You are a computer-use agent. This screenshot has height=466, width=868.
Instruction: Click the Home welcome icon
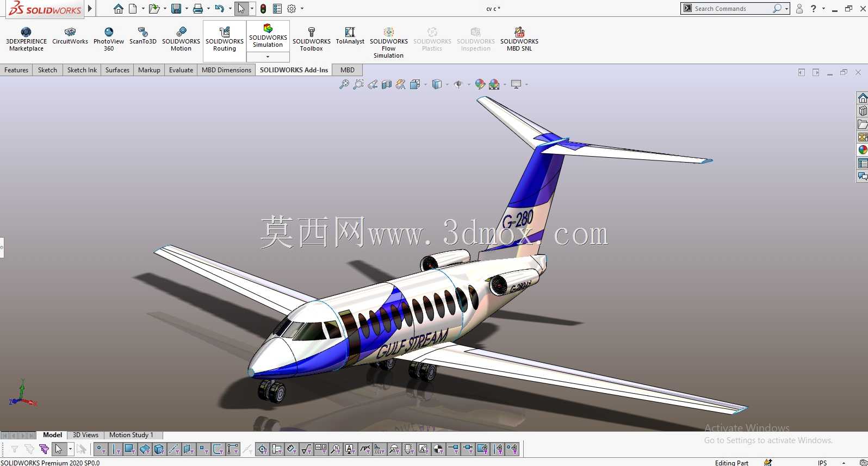(x=119, y=9)
